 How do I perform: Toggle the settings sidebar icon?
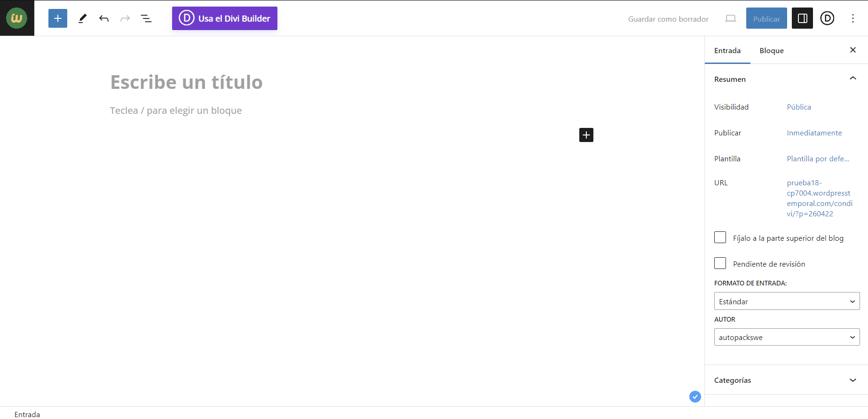coord(802,18)
